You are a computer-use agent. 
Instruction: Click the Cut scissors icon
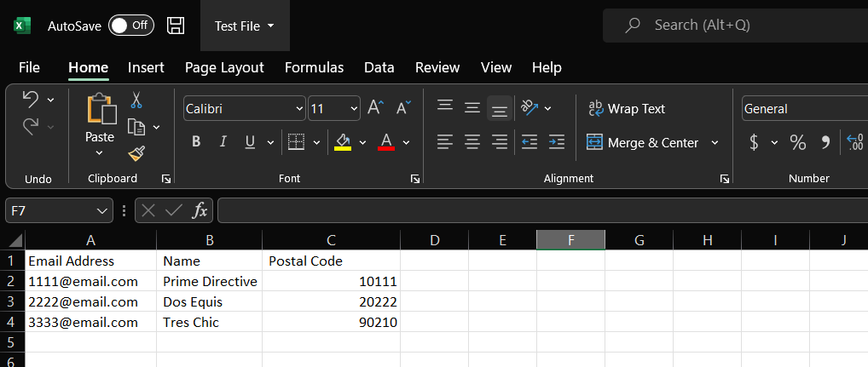[136, 100]
